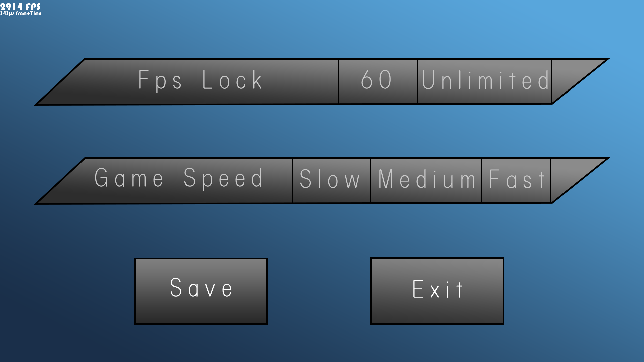Activate the Save button

201,291
